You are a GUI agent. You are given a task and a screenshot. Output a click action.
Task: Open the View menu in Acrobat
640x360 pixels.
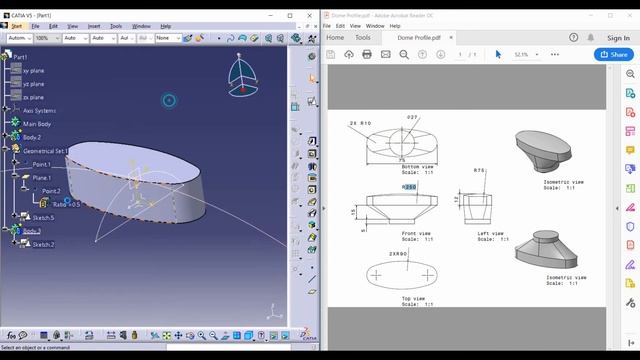(x=355, y=26)
